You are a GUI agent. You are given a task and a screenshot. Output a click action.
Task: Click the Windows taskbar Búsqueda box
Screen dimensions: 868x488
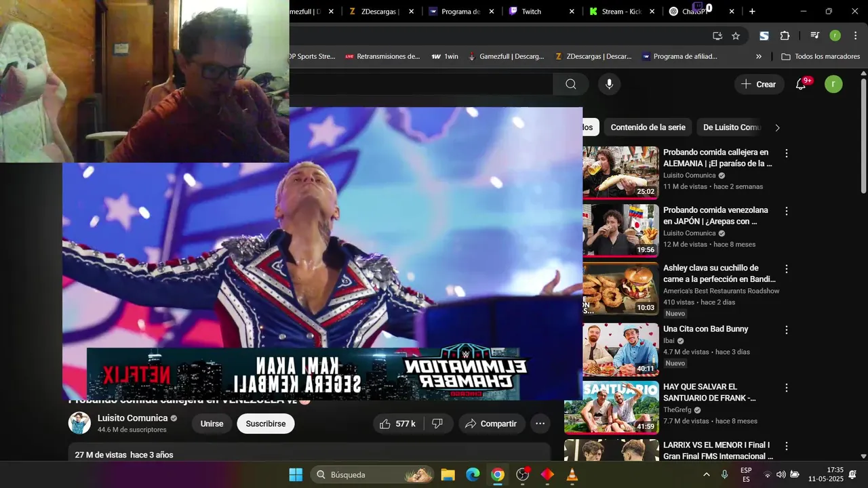pos(372,474)
